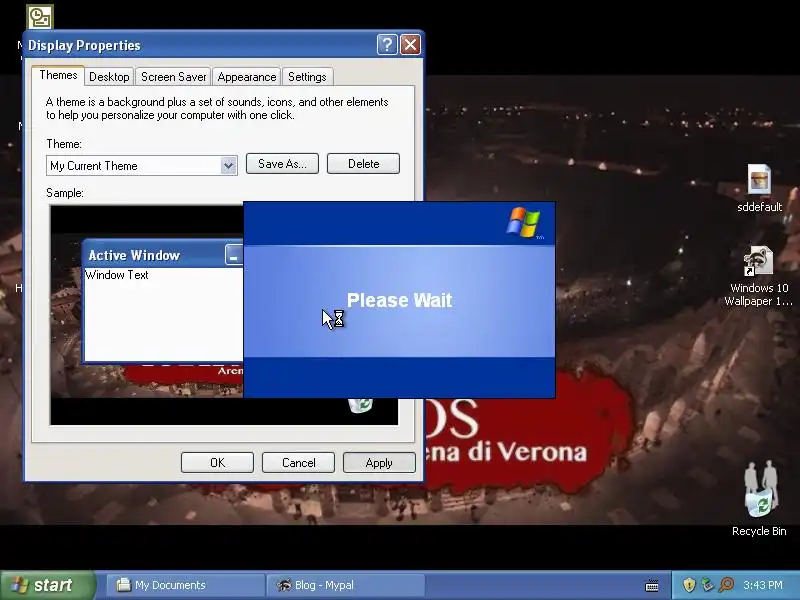
Task: Click the magnifier tray icon
Action: [x=726, y=585]
